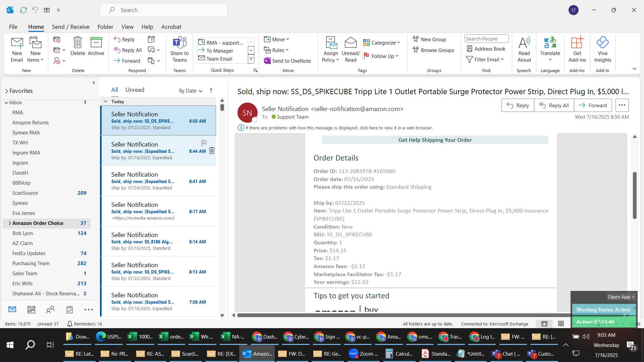Click the Windows Start button
This screenshot has width=644, height=362.
click(x=10, y=345)
